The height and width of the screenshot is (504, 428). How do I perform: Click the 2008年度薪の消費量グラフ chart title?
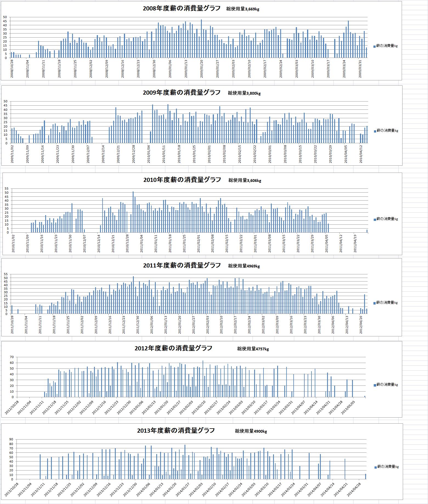[x=182, y=8]
